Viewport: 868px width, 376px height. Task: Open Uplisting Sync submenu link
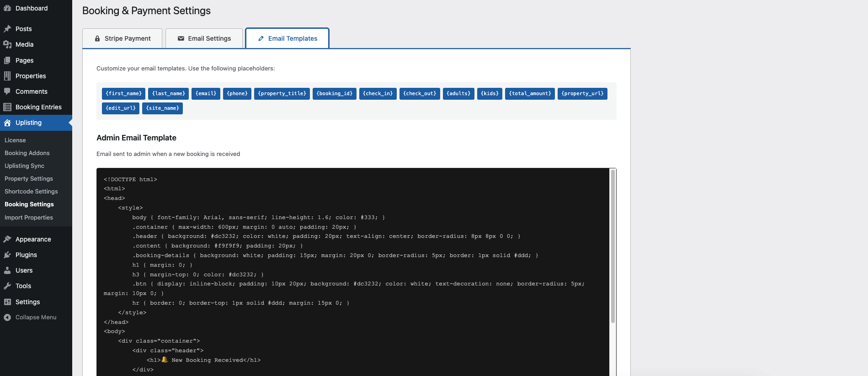point(24,166)
